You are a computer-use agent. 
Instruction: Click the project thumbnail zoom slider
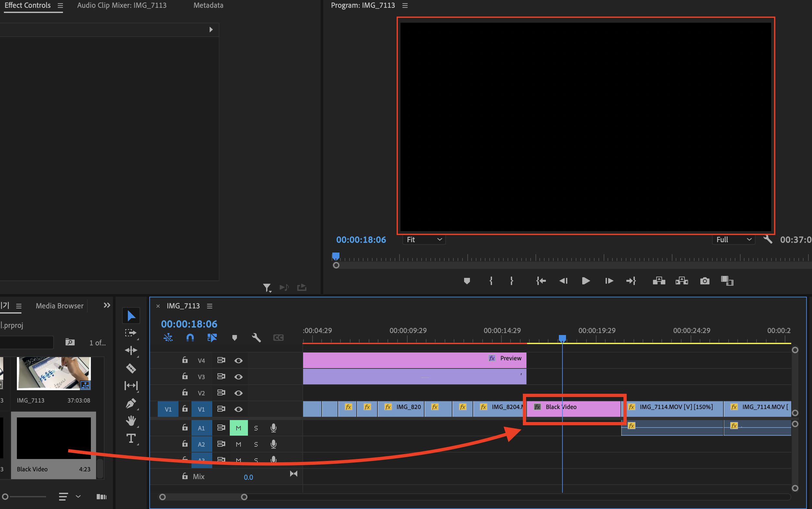[x=6, y=496]
